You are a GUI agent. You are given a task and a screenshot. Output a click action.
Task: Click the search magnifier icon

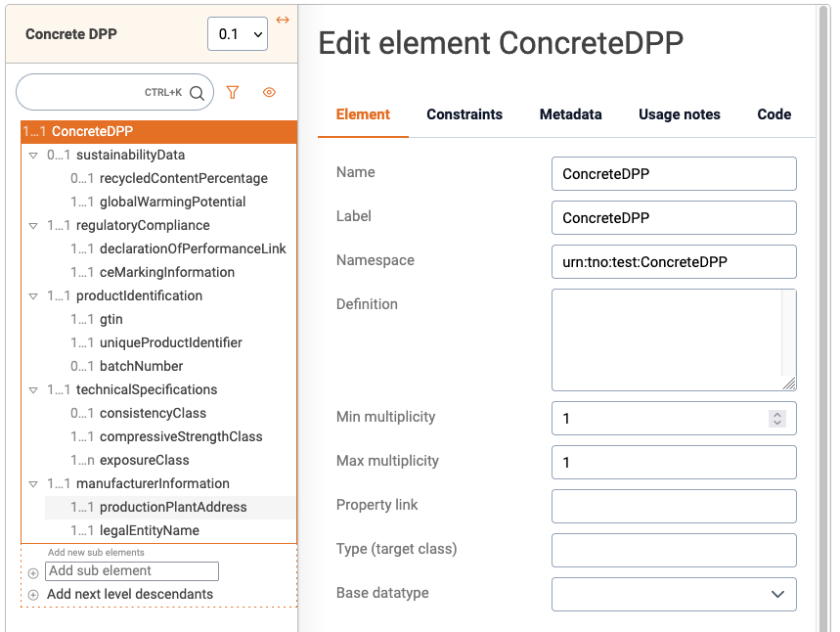(x=197, y=93)
